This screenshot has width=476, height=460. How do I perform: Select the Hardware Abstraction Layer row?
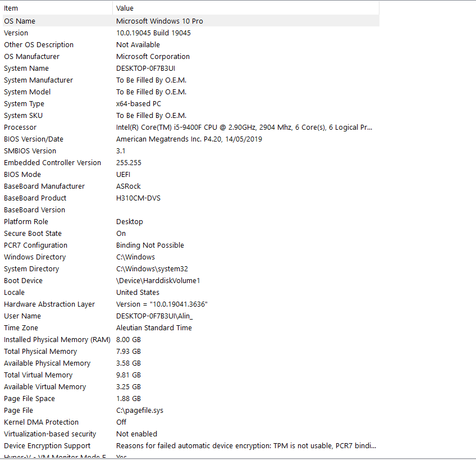click(191, 304)
